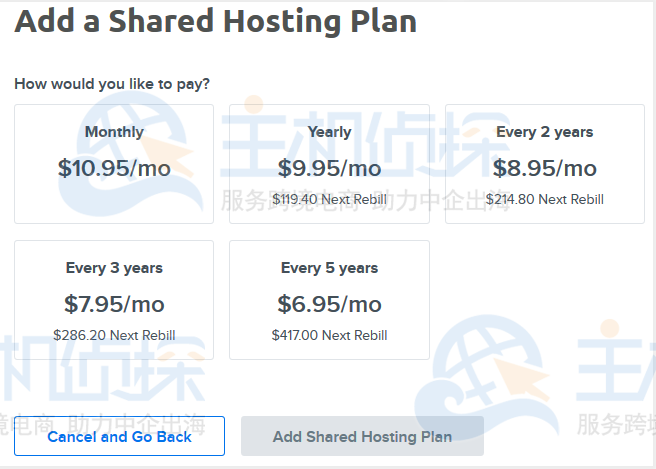This screenshot has height=469, width=656.
Task: Click the $119.40 Next Rebill text
Action: pos(329,199)
